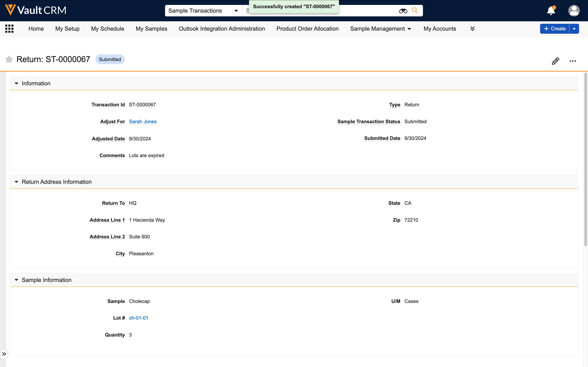The height and width of the screenshot is (367, 588).
Task: Collapse the Return Address Information section
Action: 16,182
